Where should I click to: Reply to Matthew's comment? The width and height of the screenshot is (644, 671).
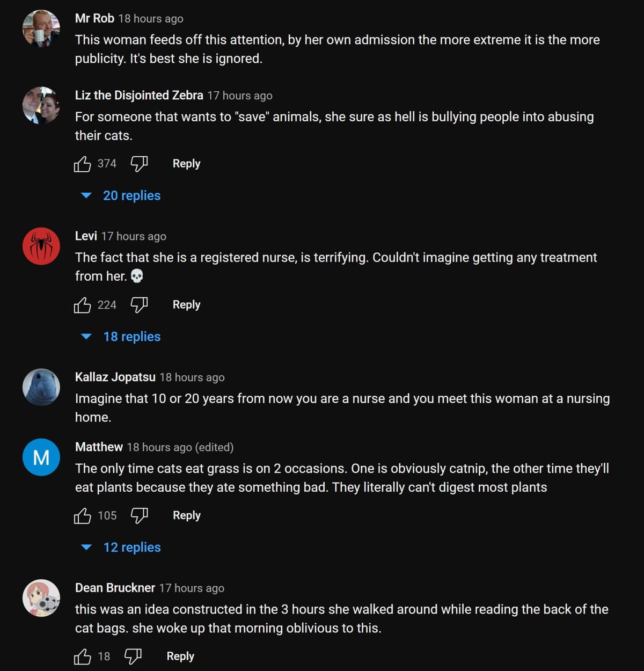pyautogui.click(x=186, y=516)
